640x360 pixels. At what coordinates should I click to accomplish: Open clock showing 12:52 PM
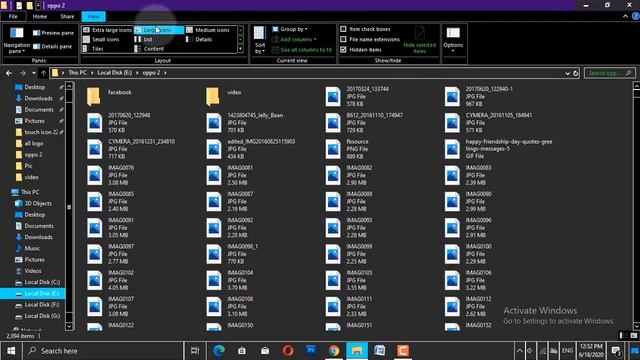tap(591, 351)
